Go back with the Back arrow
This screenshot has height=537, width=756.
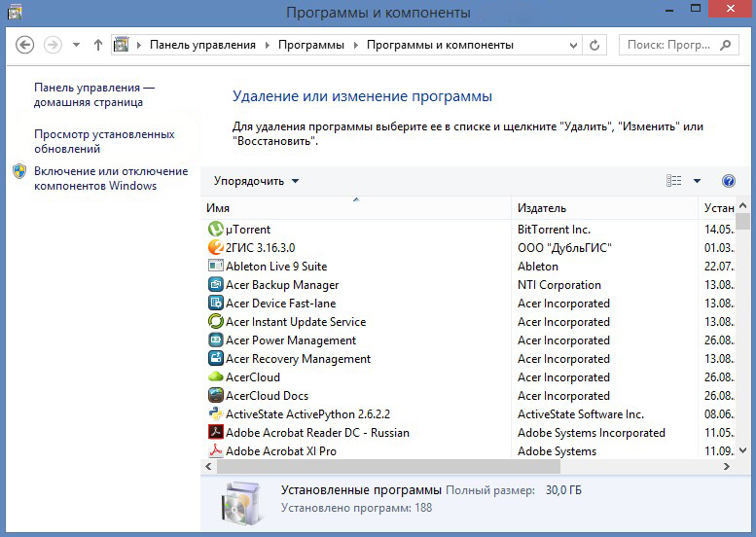coord(24,45)
